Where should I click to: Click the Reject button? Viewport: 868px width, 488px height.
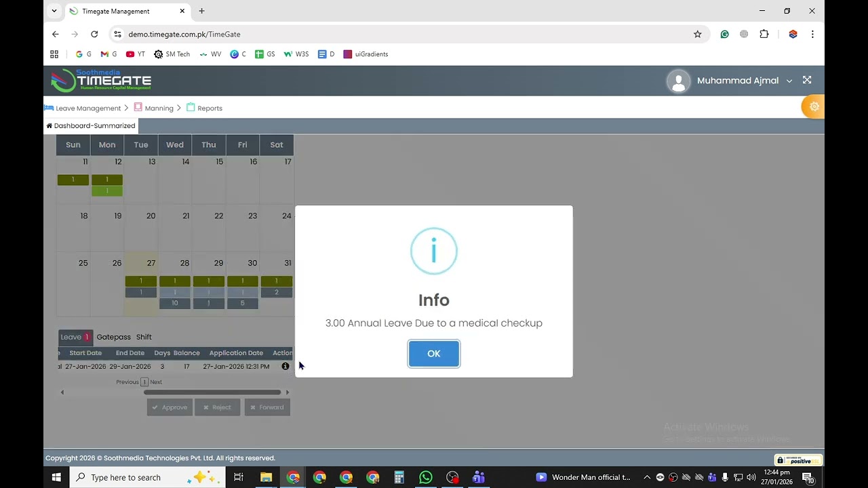(217, 407)
